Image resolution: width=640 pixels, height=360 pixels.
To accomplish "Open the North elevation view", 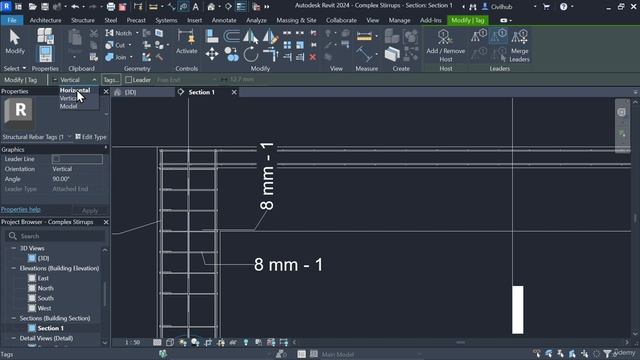I will pyautogui.click(x=45, y=288).
